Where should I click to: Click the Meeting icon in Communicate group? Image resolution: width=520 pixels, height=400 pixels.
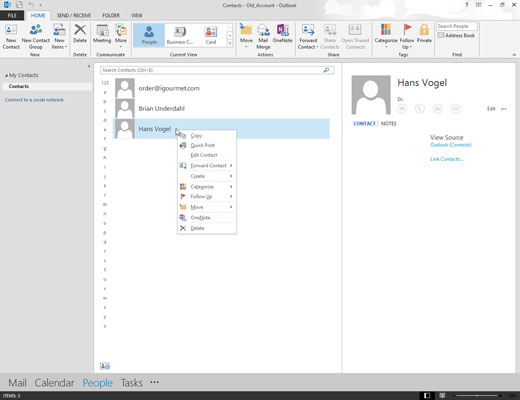102,34
